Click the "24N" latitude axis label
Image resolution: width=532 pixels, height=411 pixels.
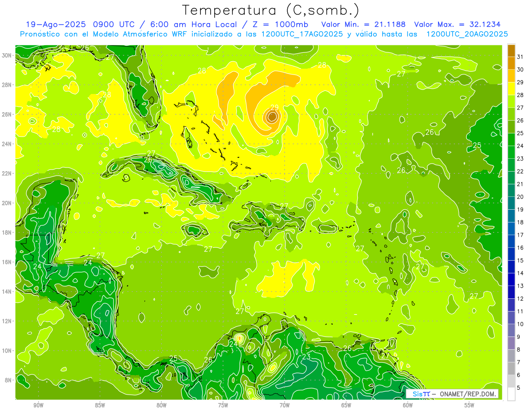7,144
